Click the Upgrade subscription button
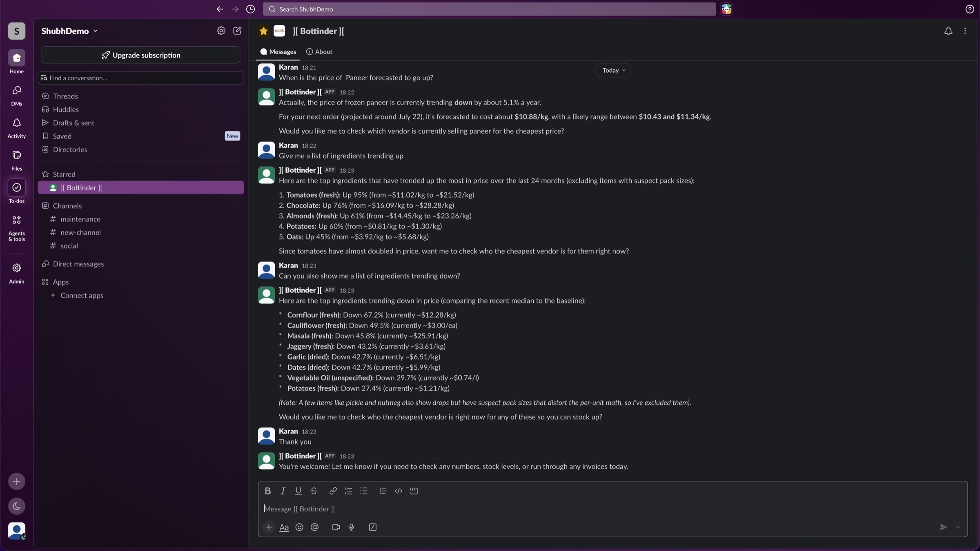 click(x=141, y=55)
